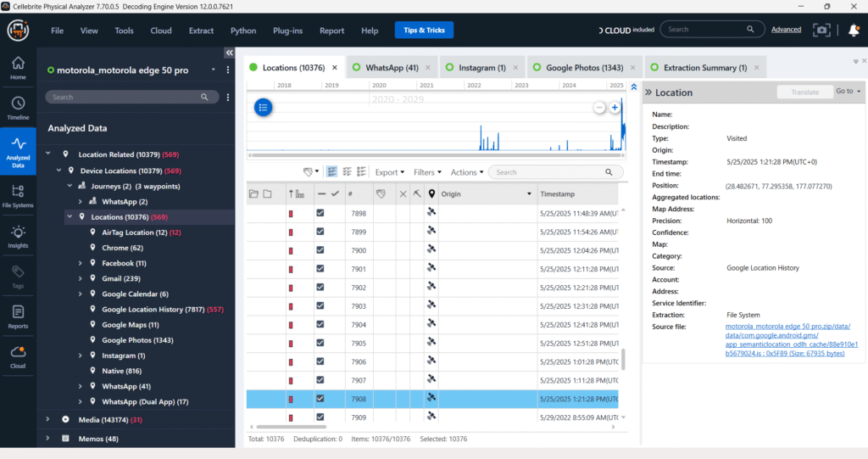
Task: Click the timeline horizontal scrollbar
Action: pyautogui.click(x=437, y=155)
